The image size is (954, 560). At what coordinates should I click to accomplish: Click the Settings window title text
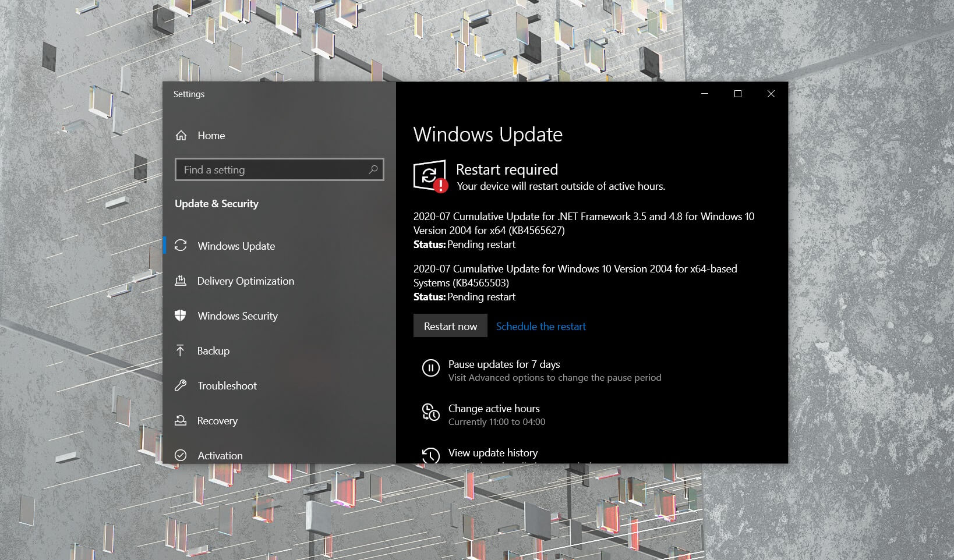coord(189,94)
